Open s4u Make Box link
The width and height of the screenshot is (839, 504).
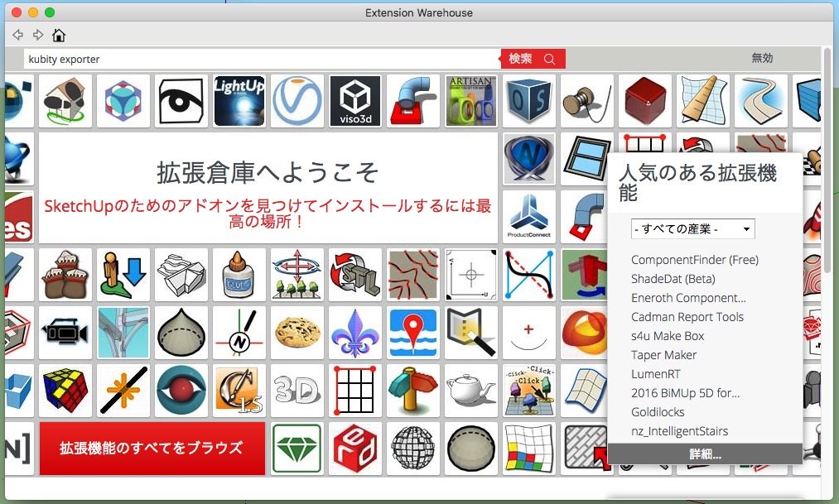668,336
